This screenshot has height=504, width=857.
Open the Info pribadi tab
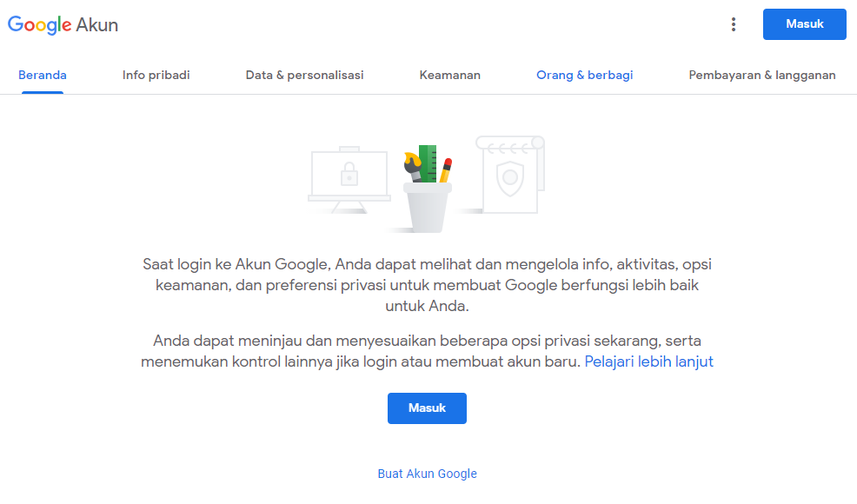pyautogui.click(x=156, y=75)
